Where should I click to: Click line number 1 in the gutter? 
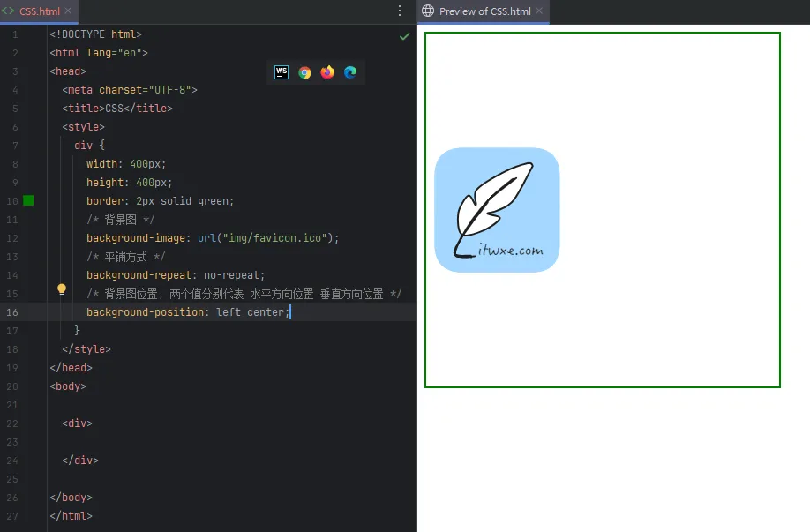15,34
